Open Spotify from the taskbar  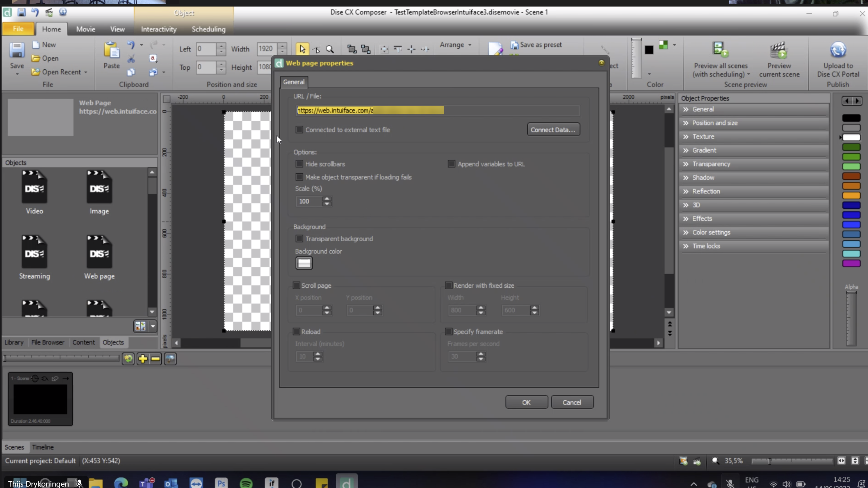(246, 483)
